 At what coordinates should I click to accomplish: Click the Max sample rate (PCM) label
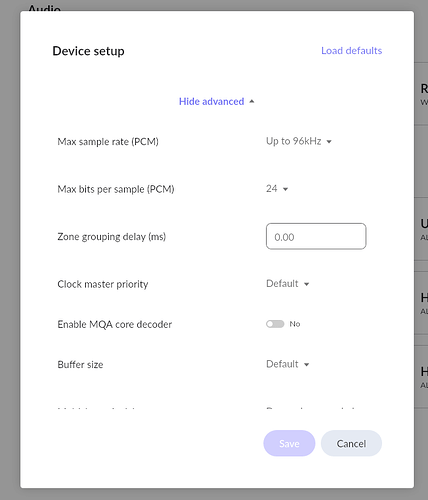pyautogui.click(x=108, y=142)
